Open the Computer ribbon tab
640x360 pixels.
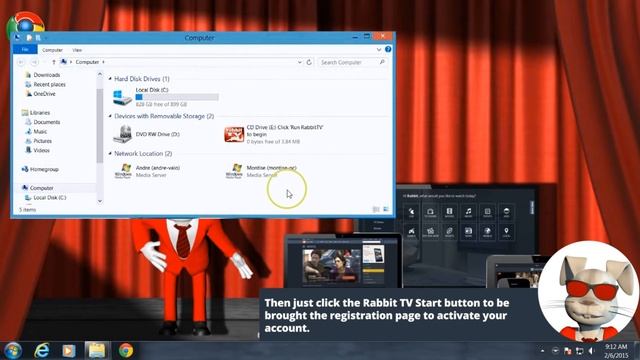click(52, 50)
